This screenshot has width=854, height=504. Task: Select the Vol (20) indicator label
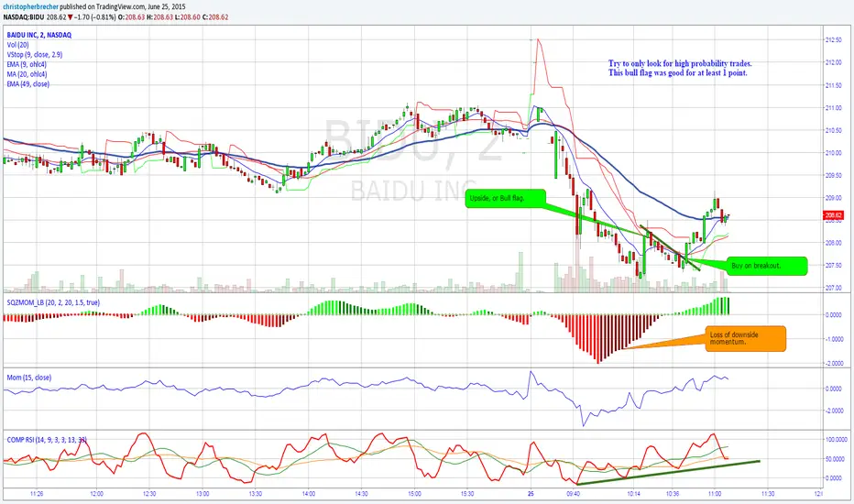tap(18, 45)
